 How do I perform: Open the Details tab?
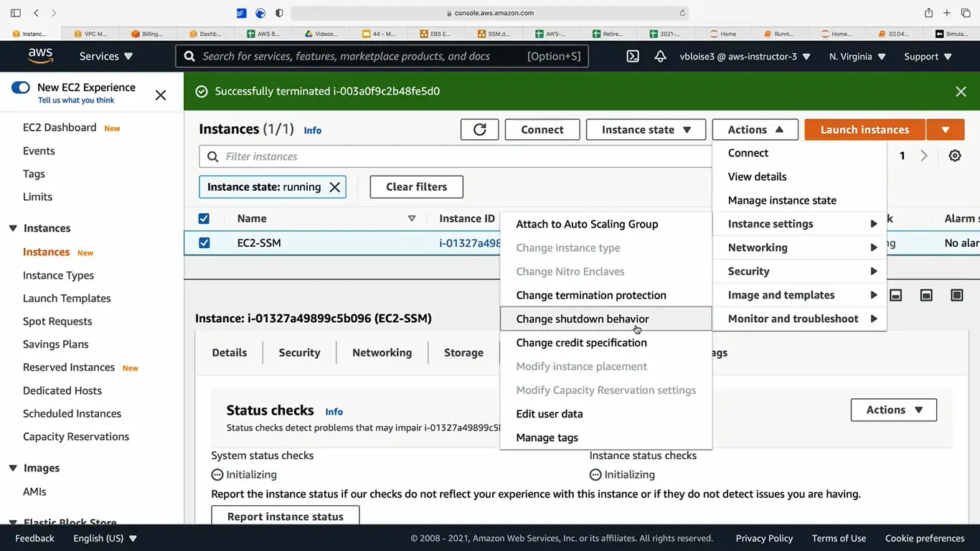click(230, 352)
